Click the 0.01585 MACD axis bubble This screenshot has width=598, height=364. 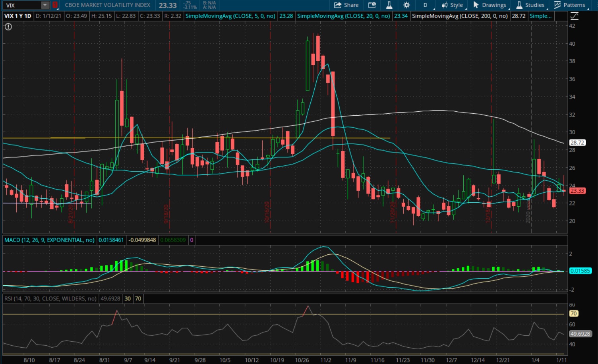click(x=580, y=271)
